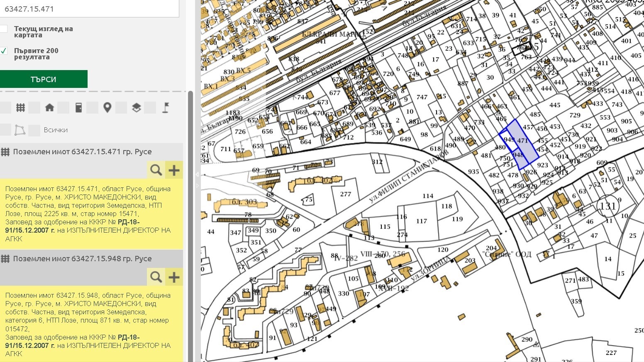Click the location pin filter icon
The height and width of the screenshot is (362, 644).
107,108
